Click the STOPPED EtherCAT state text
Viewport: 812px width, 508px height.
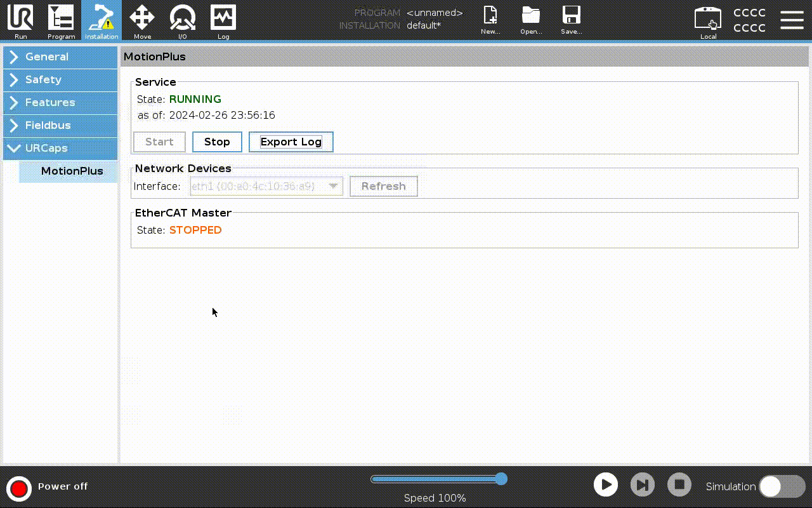[x=195, y=230]
